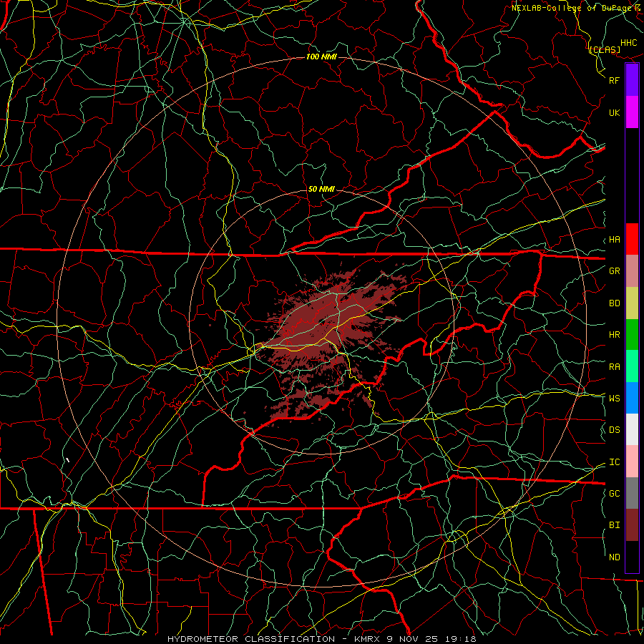
Task: Click the GR legend label
Action: pyautogui.click(x=614, y=270)
